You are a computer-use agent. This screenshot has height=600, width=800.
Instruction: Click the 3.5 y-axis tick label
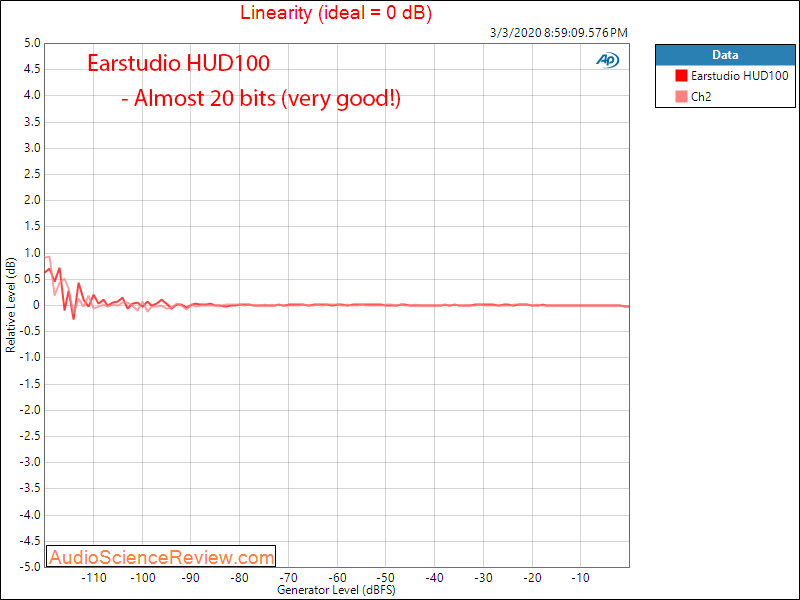(32, 122)
